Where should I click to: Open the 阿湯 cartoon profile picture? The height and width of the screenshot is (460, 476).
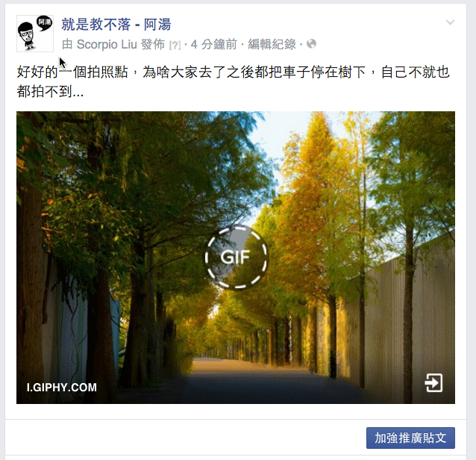pos(35,34)
